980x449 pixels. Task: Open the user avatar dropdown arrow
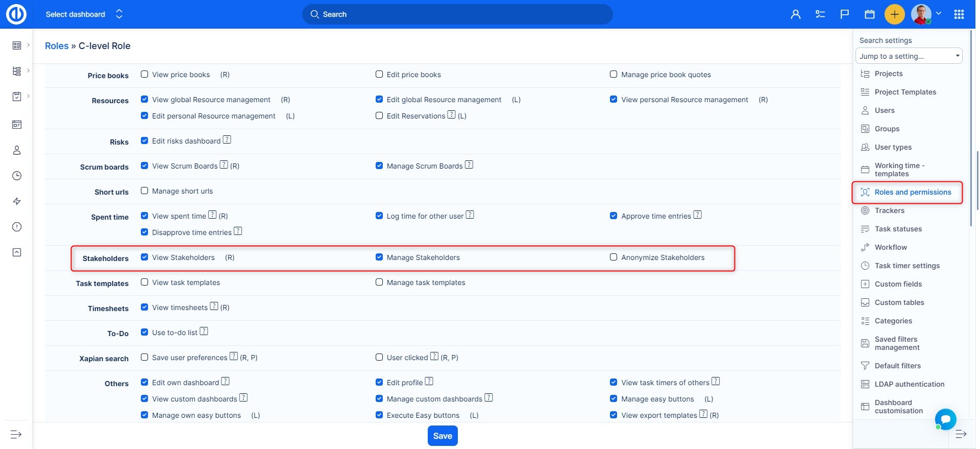(x=938, y=14)
